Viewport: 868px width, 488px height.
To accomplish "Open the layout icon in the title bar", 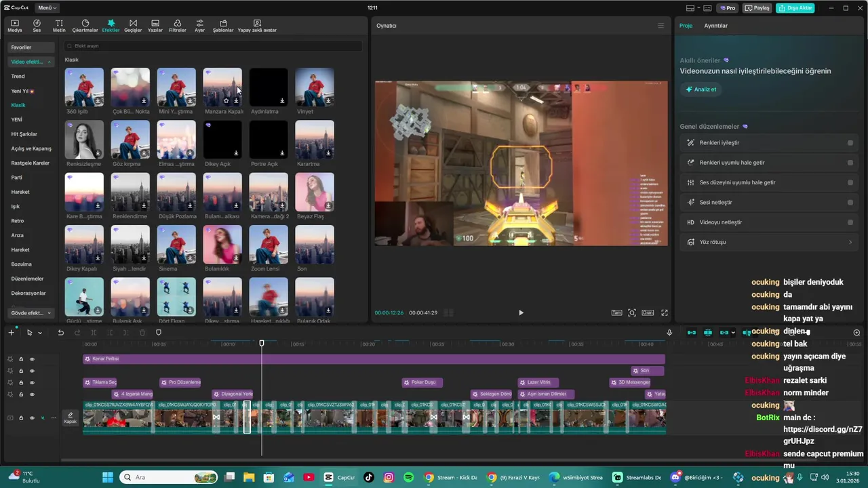I will tap(690, 8).
